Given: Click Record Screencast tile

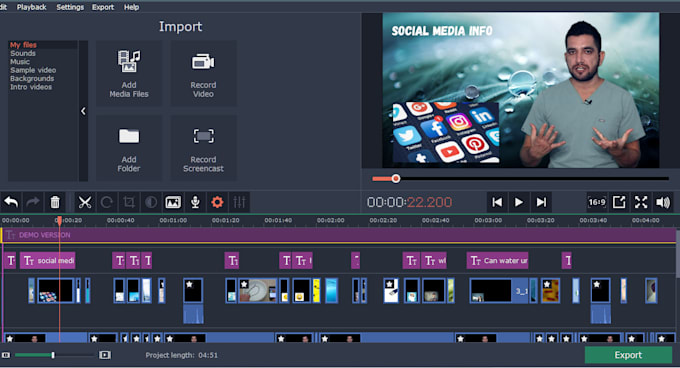Looking at the screenshot, I should (x=203, y=148).
